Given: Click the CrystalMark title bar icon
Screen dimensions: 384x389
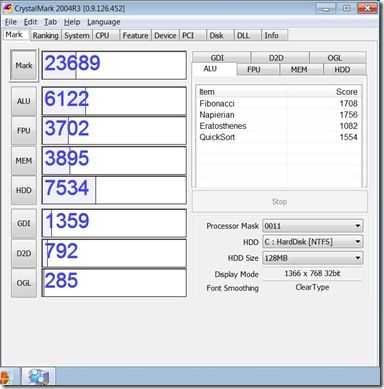Looking at the screenshot, I should [x=8, y=8].
